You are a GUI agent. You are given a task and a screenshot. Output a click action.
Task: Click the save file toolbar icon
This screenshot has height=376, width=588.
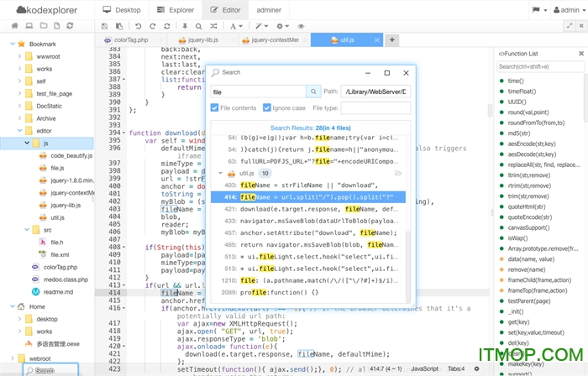point(105,26)
